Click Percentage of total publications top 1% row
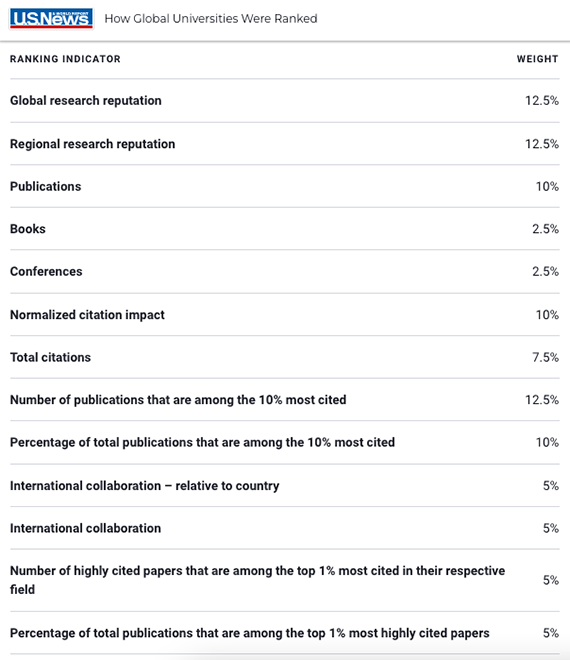 tap(285, 633)
